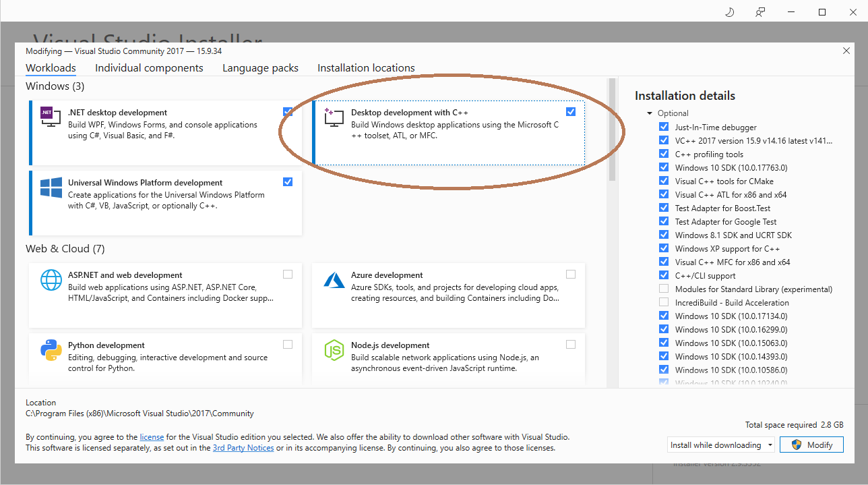Image resolution: width=868 pixels, height=485 pixels.
Task: Click the .NET desktop development icon
Action: point(51,117)
